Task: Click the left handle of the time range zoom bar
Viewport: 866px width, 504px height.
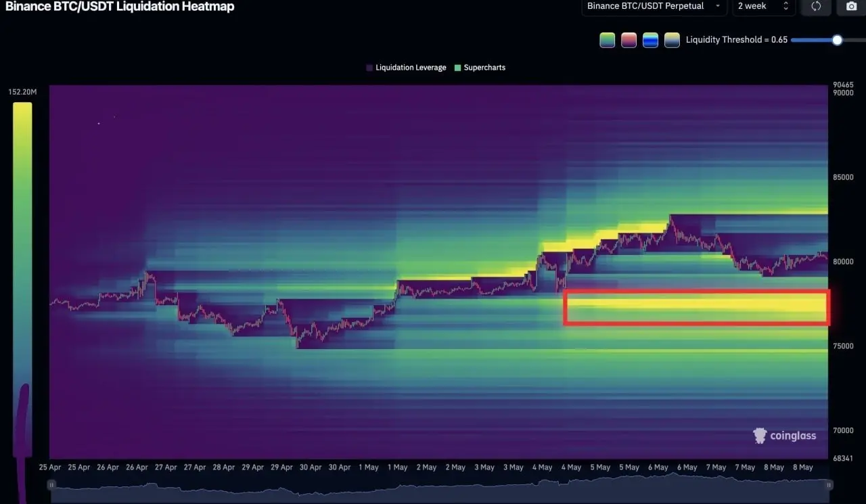Action: 51,484
